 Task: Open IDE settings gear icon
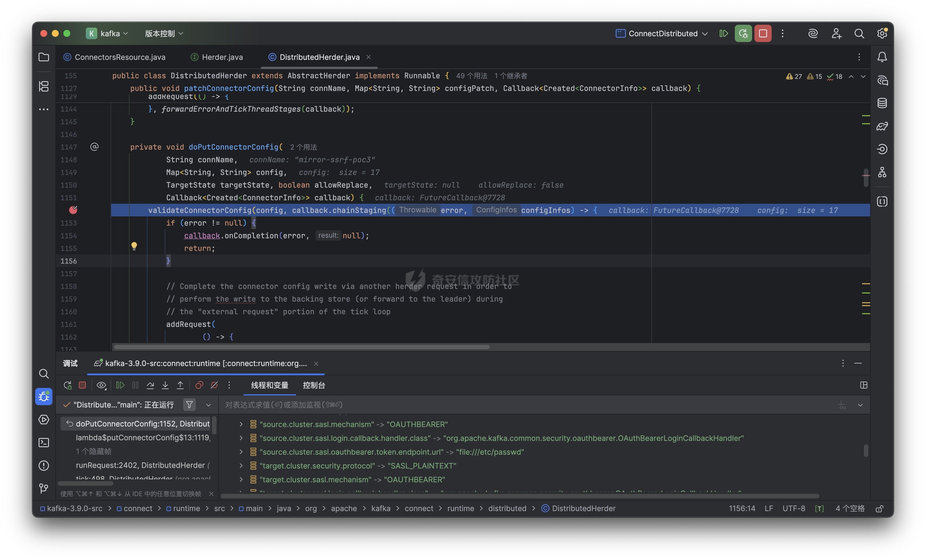882,33
